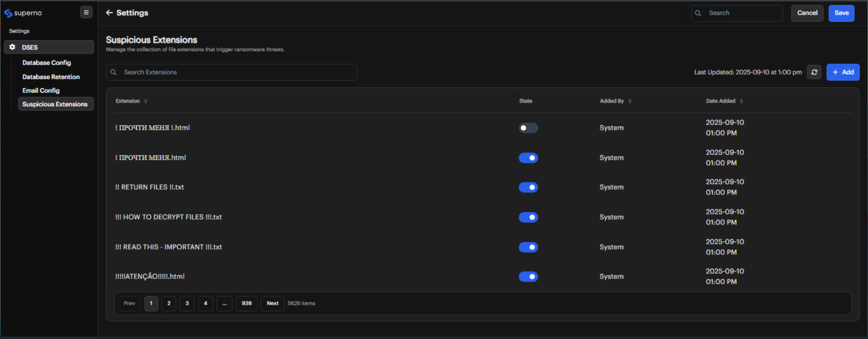
Task: Click Settings breadcrumb label in sidebar
Action: click(x=19, y=31)
